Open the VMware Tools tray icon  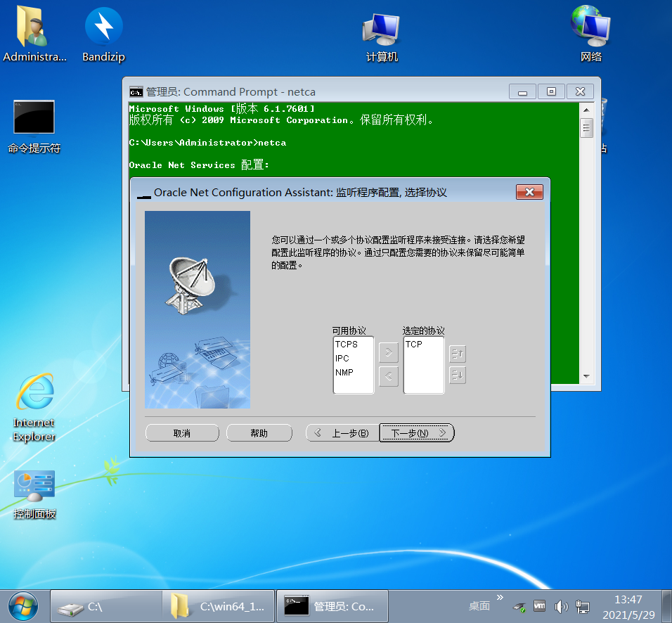point(539,605)
